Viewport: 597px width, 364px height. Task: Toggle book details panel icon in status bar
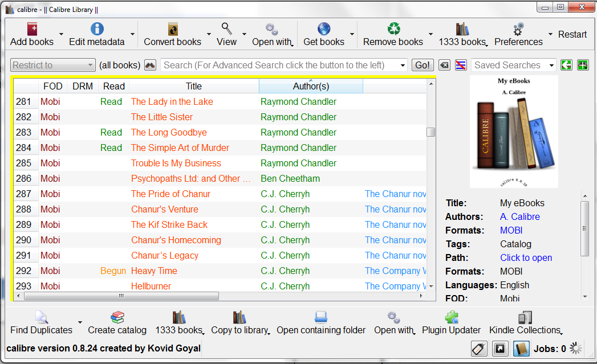pyautogui.click(x=521, y=349)
